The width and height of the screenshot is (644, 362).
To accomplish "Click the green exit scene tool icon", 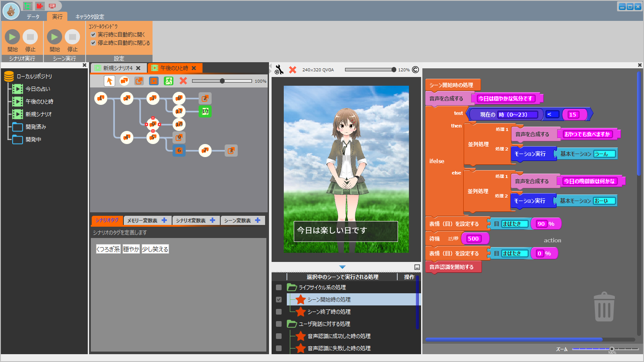I will (x=169, y=81).
